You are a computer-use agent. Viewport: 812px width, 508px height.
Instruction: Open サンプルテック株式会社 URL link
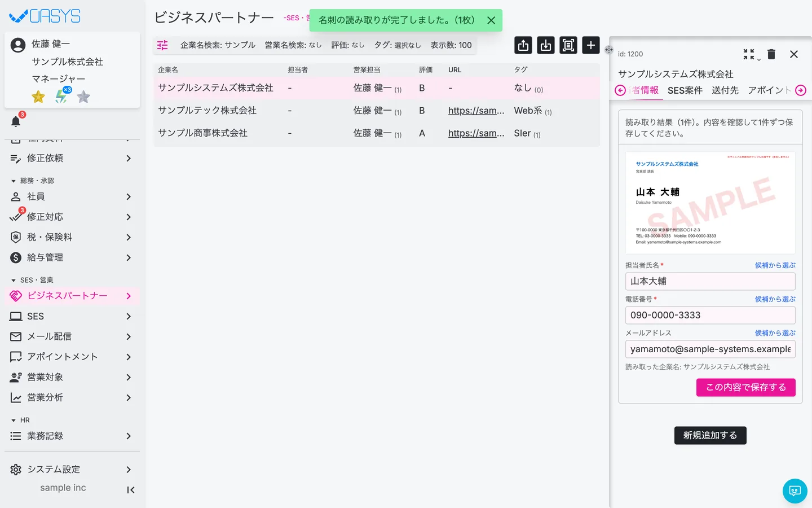pos(476,111)
